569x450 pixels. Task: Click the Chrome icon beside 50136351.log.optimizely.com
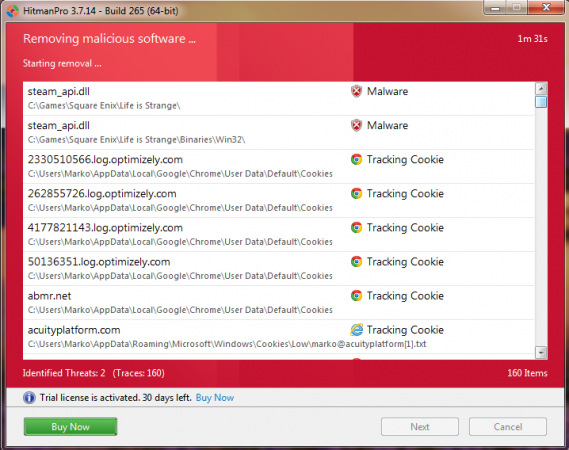click(356, 262)
